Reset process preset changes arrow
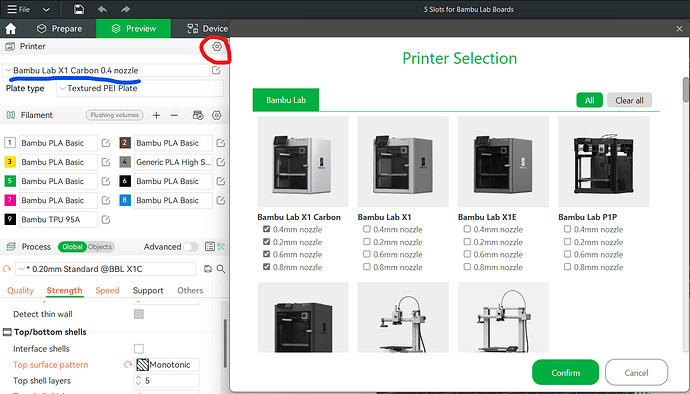This screenshot has height=394, width=690. 7,269
